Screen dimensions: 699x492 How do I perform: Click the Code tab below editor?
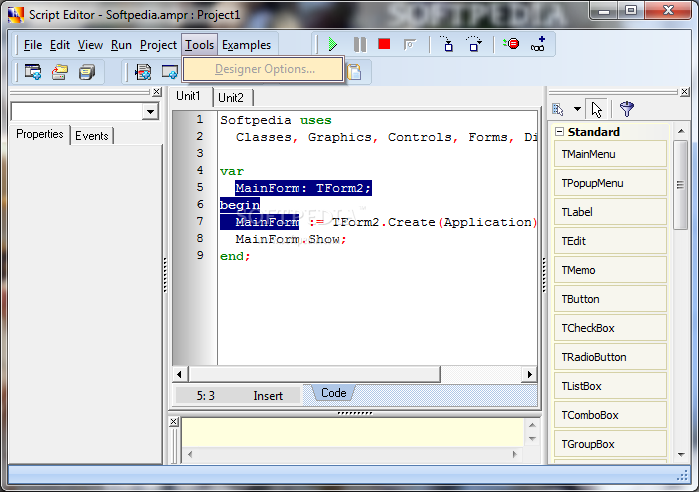(333, 393)
